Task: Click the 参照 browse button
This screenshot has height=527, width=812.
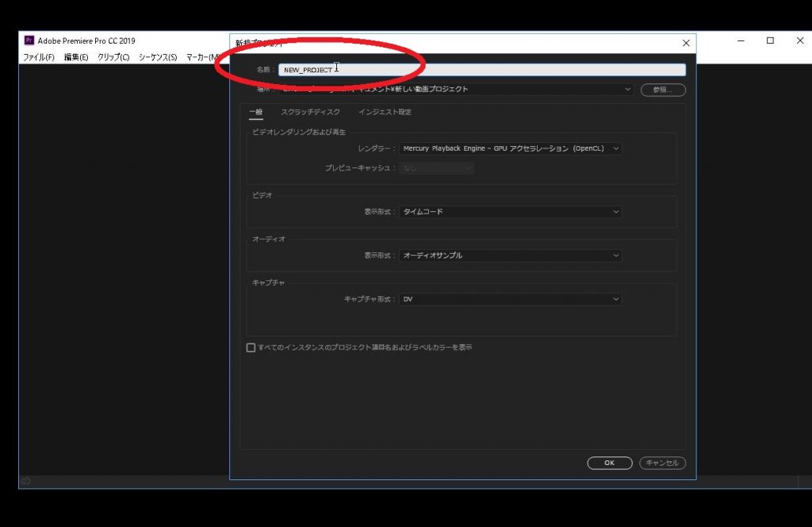Action: click(x=663, y=90)
